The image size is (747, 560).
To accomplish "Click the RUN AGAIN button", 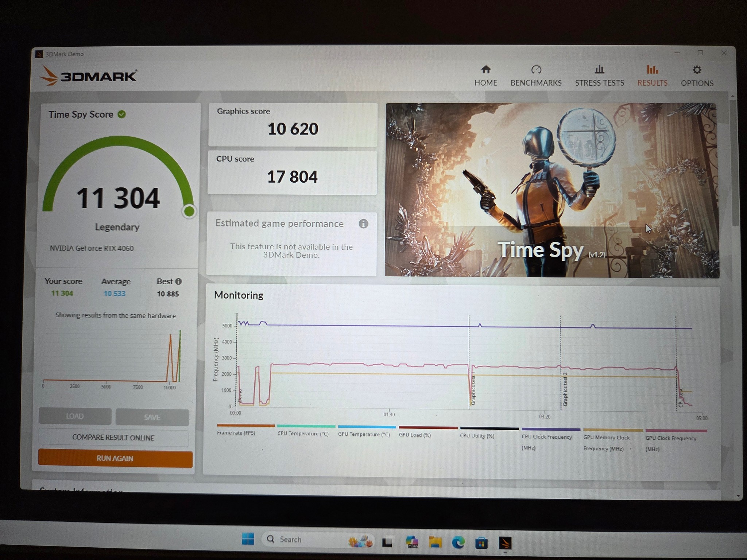I will 115,459.
